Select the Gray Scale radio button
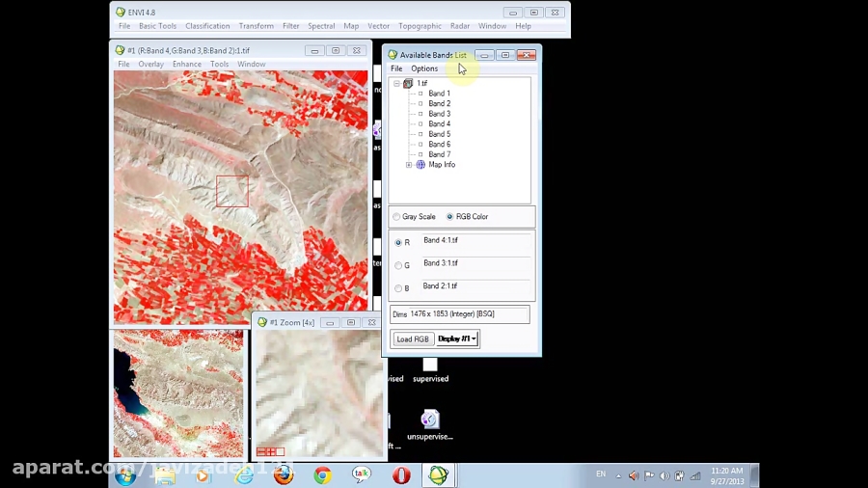 point(396,217)
